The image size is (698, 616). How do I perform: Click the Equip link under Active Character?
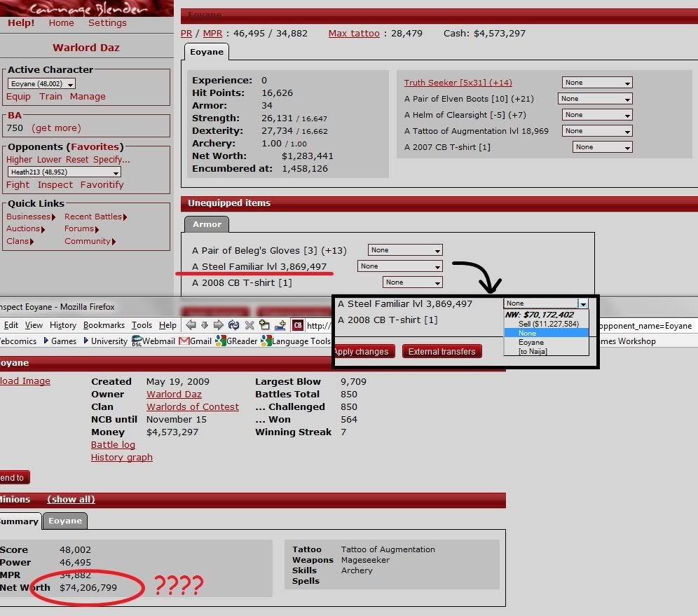tap(18, 97)
